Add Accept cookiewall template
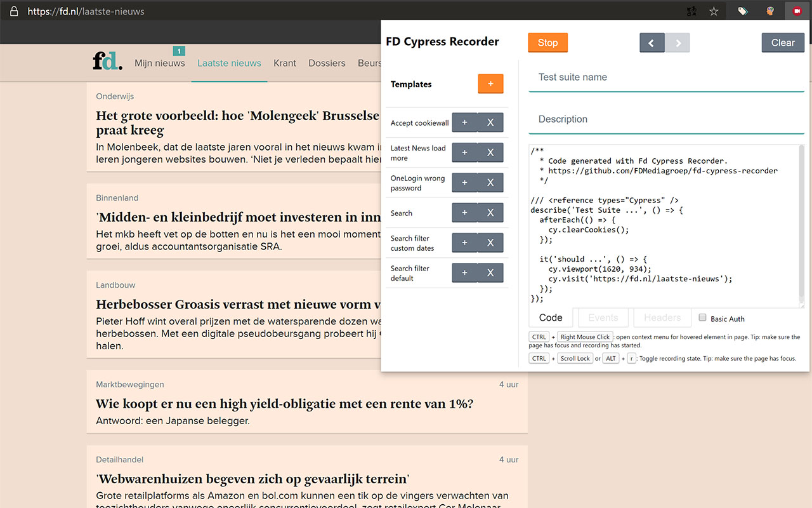Screen dimensions: 812x508 pyautogui.click(x=464, y=123)
